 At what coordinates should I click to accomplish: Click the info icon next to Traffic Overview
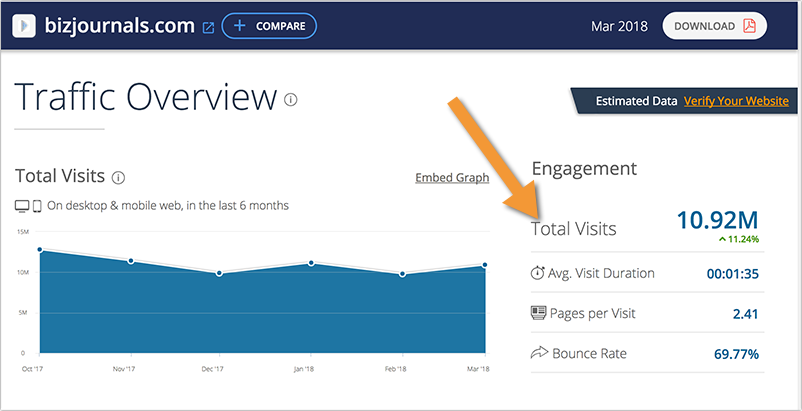coord(291,100)
